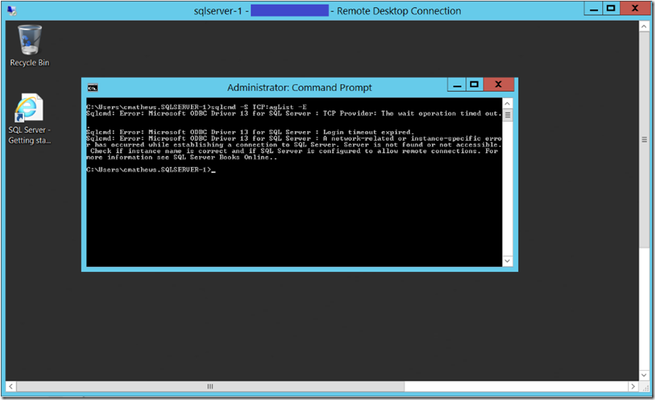Click the Command Prompt scrollbar thumb

pyautogui.click(x=507, y=115)
